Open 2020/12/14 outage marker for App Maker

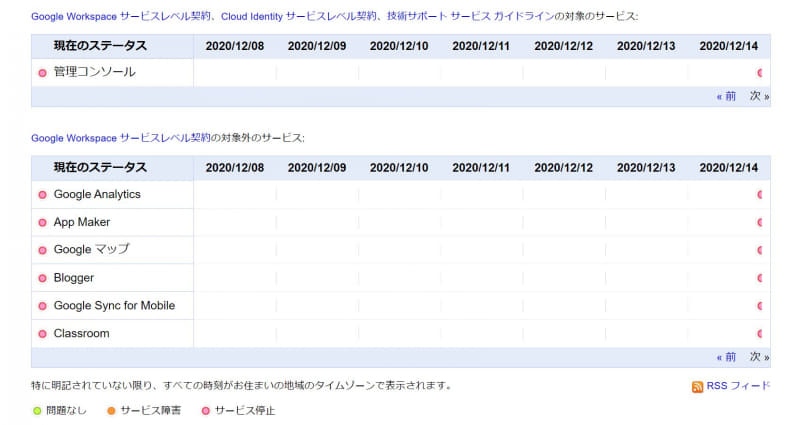[760, 222]
